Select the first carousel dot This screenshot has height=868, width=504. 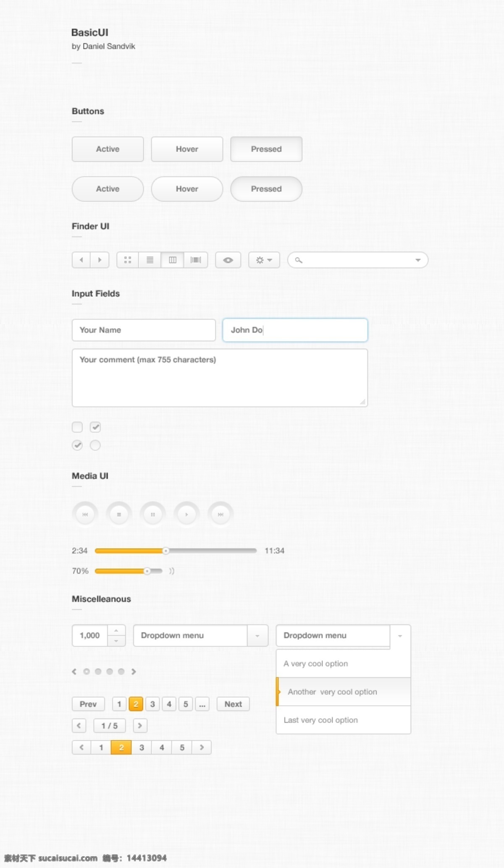[x=87, y=672]
